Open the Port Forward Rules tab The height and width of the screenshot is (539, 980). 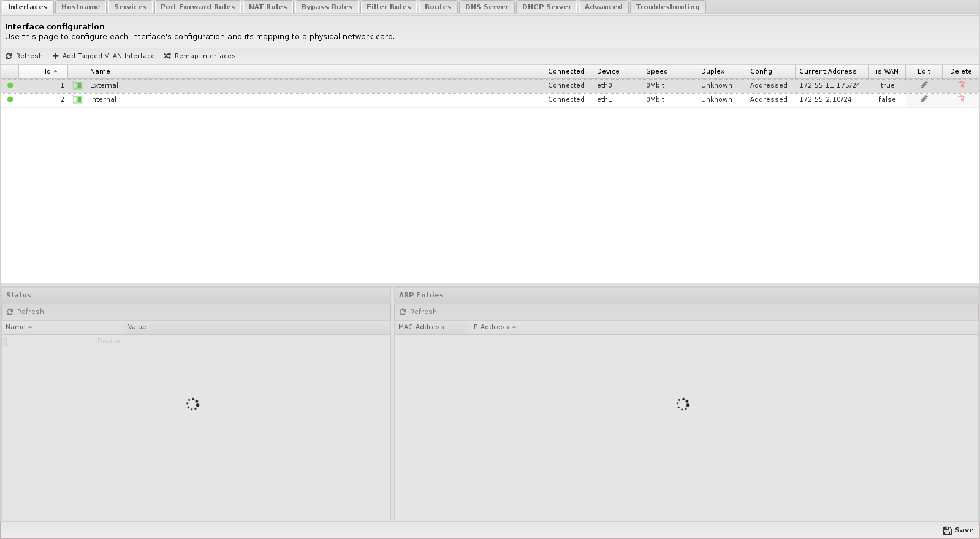(198, 7)
